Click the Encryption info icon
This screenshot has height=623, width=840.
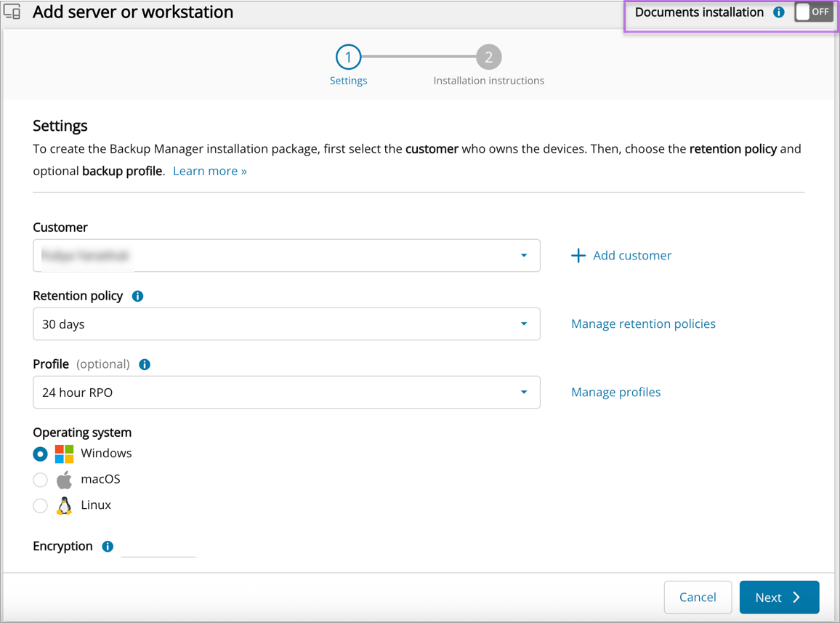tap(108, 547)
